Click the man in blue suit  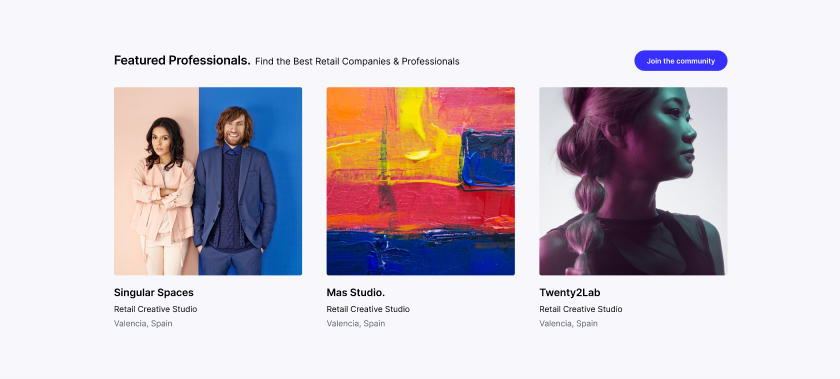[x=235, y=190]
